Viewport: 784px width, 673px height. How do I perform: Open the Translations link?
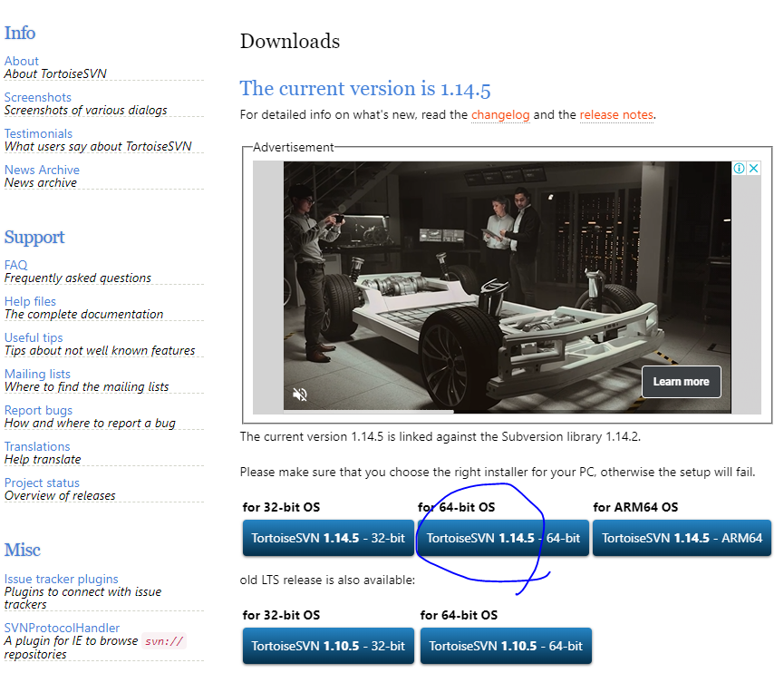pos(37,446)
